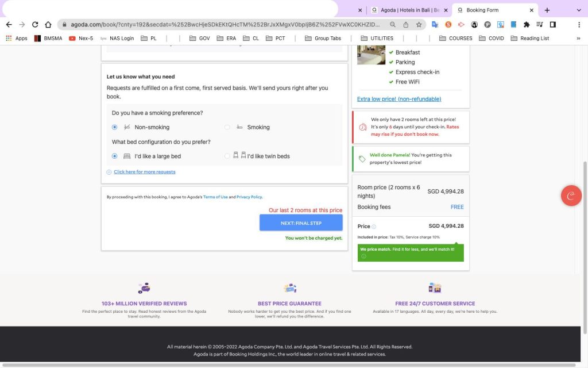588x368 pixels.
Task: Open the NAS Login bookmark
Action: pyautogui.click(x=117, y=39)
